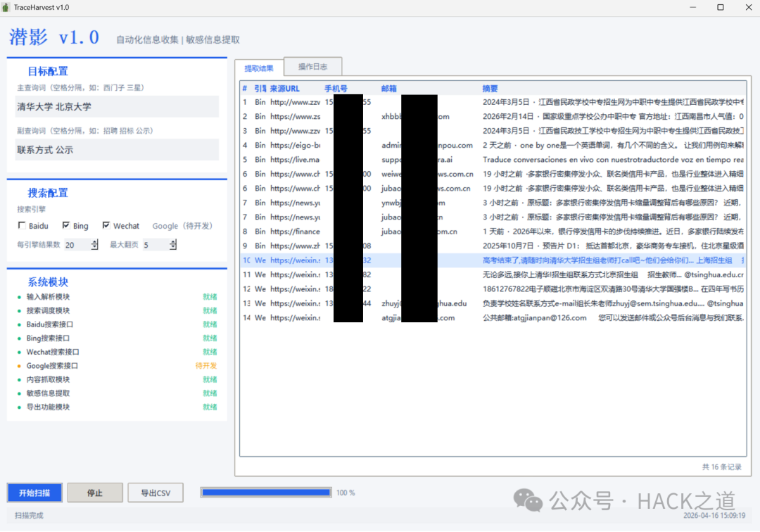Select result row 1 with http://www.zzv URL
760x532 pixels.
click(x=493, y=102)
